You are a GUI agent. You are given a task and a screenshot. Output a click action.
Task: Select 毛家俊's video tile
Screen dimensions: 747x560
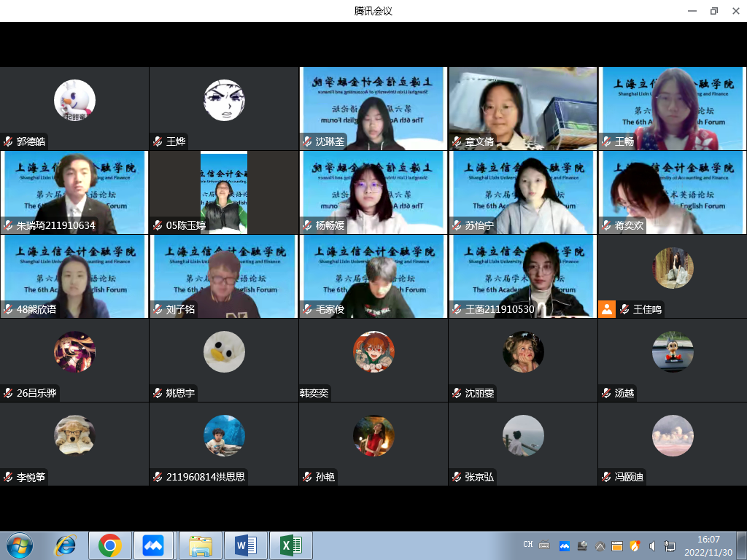click(373, 276)
